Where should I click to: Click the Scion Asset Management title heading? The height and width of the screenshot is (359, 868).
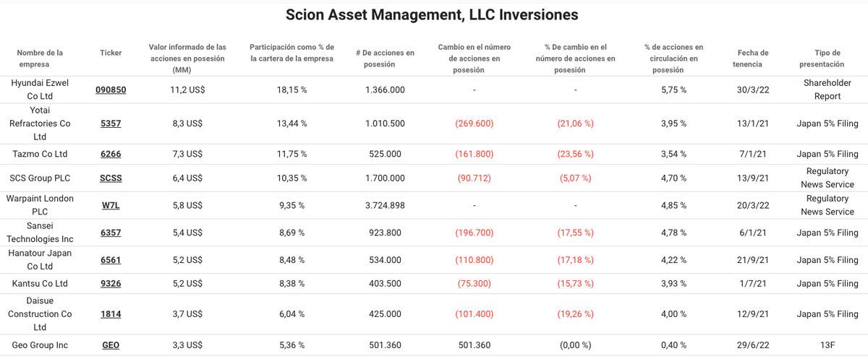pos(432,14)
